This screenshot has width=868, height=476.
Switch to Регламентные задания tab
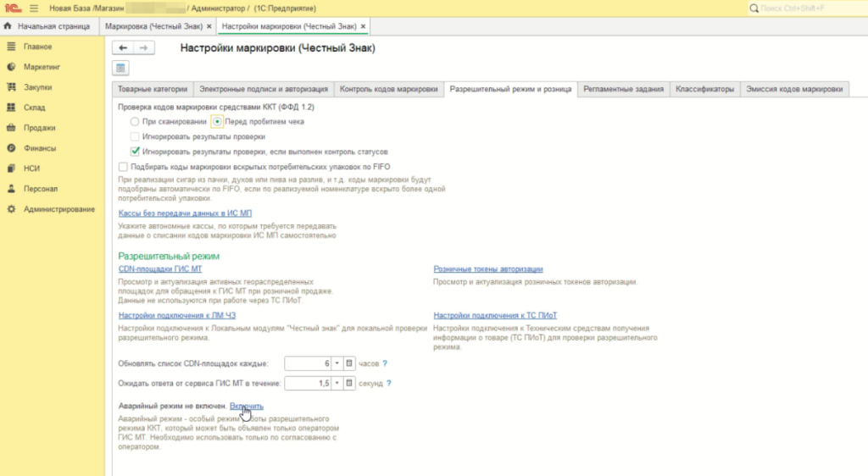click(623, 89)
